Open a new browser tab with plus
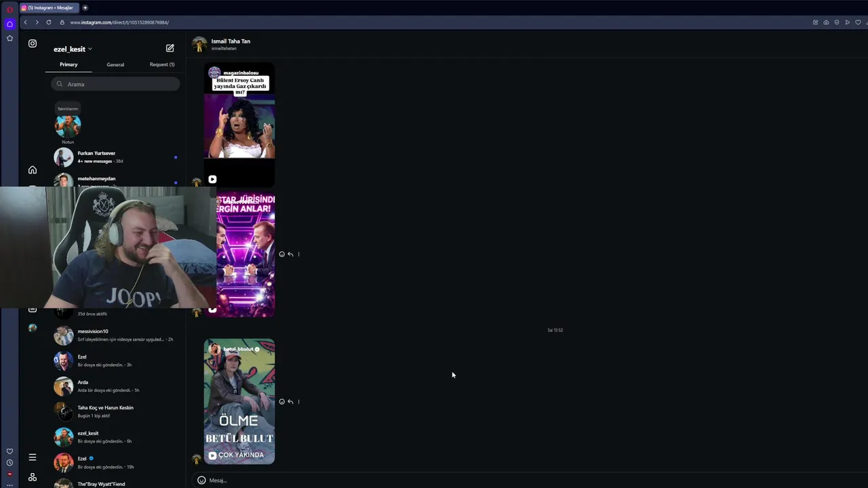The image size is (868, 488). pyautogui.click(x=85, y=7)
